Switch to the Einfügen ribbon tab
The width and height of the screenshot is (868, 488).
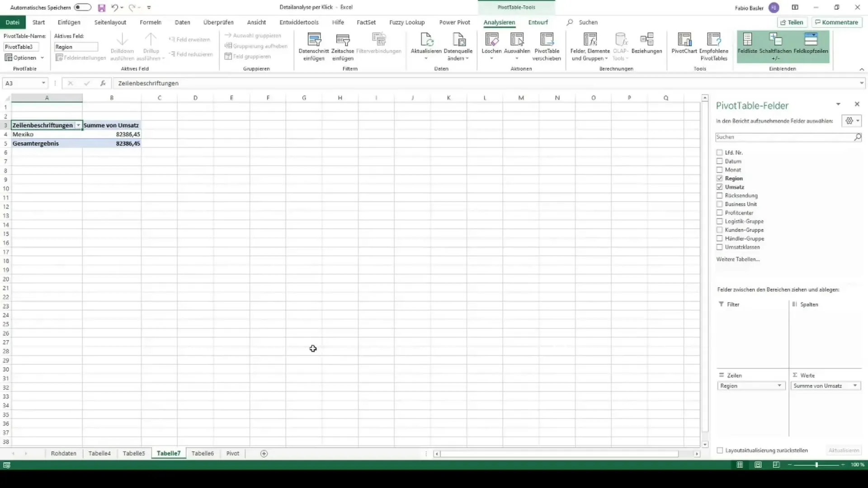(x=69, y=22)
